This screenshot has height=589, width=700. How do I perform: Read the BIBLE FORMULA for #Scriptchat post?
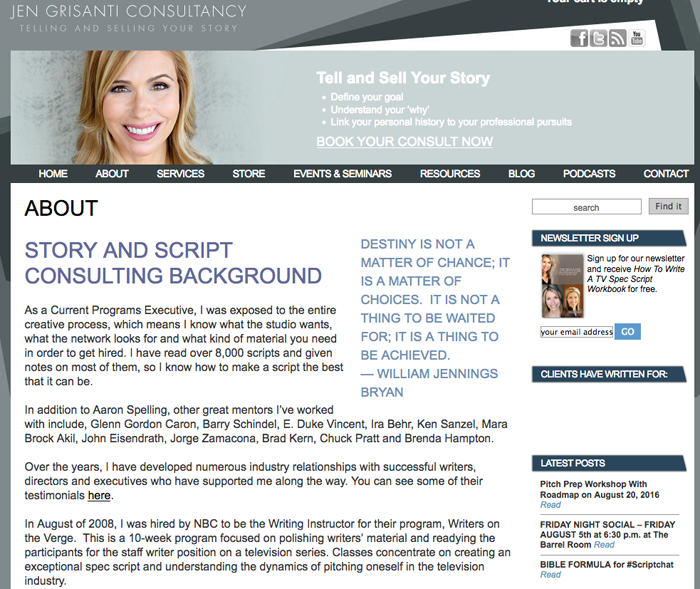point(550,575)
